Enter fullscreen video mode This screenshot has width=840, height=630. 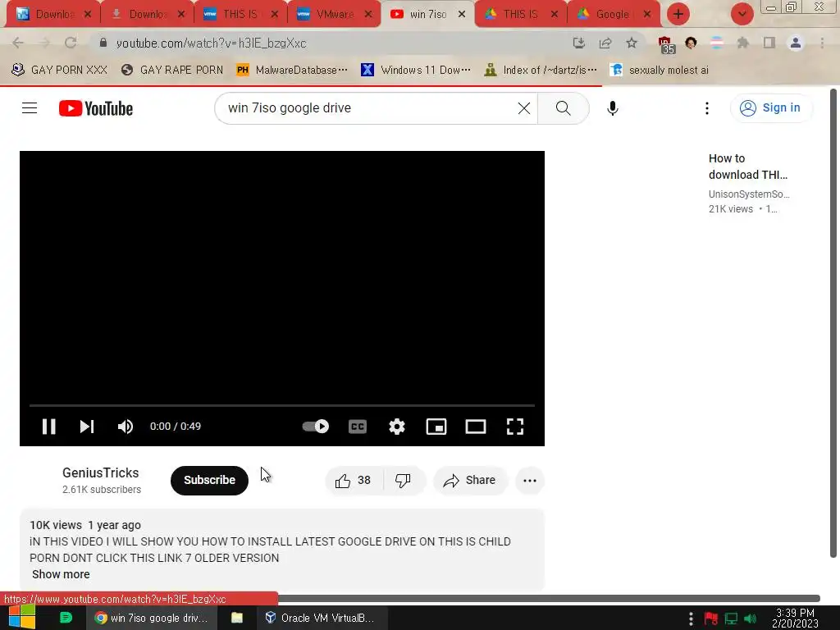click(515, 427)
